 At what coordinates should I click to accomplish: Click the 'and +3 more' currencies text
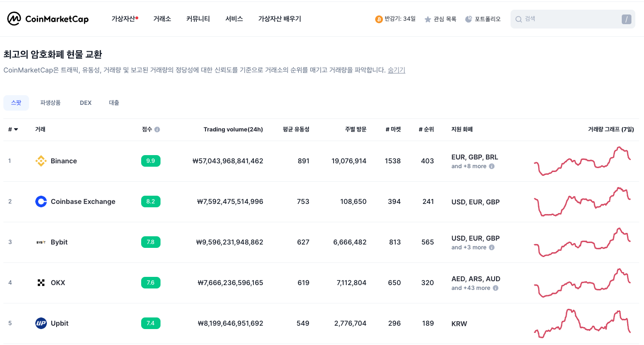[469, 247]
